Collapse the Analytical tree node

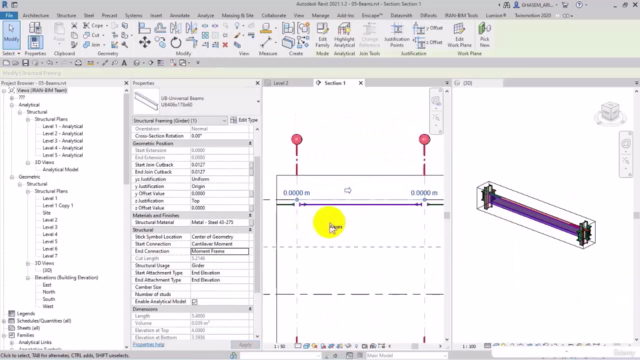(x=12, y=105)
